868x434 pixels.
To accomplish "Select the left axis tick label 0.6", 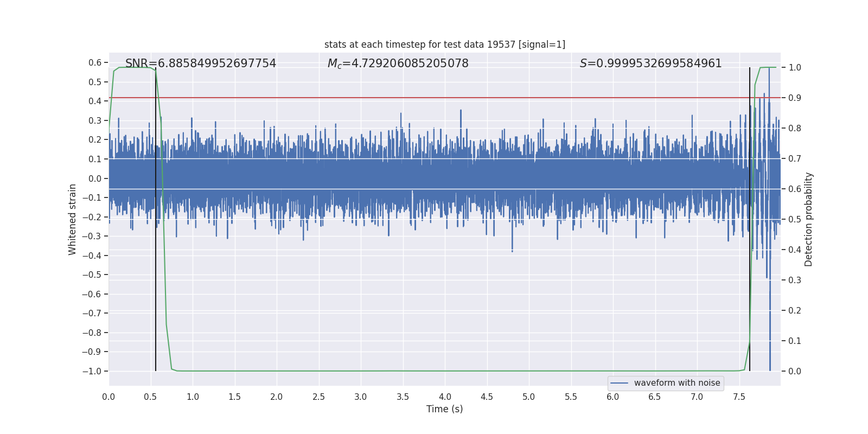I will click(95, 63).
